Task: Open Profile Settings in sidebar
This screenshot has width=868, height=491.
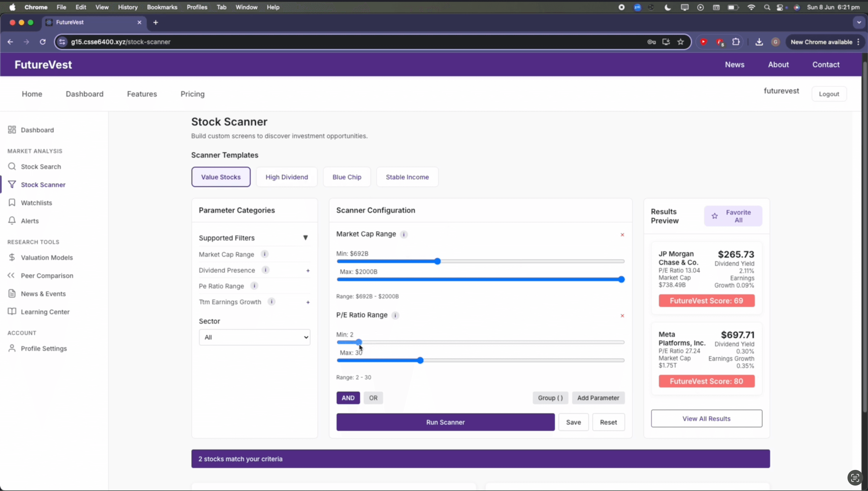Action: pyautogui.click(x=37, y=348)
